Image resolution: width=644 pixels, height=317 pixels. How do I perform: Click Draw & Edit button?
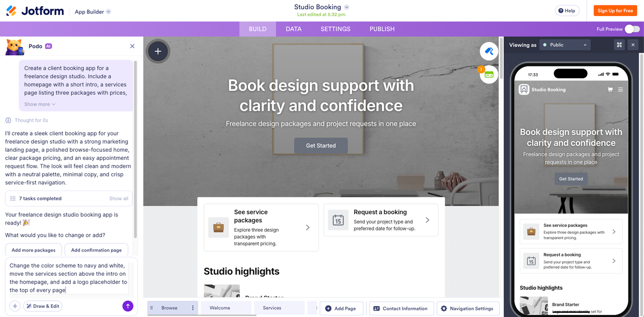point(42,306)
